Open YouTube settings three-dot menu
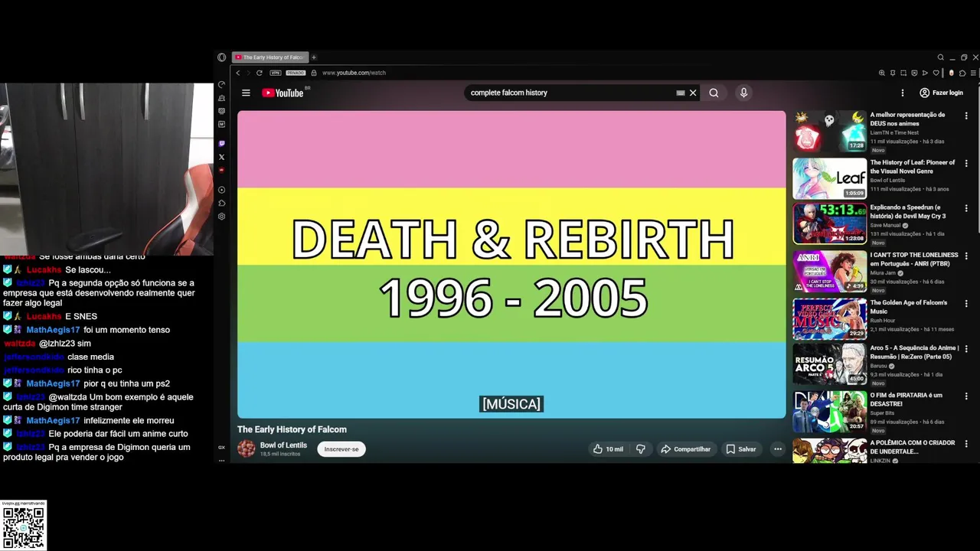 pyautogui.click(x=903, y=93)
